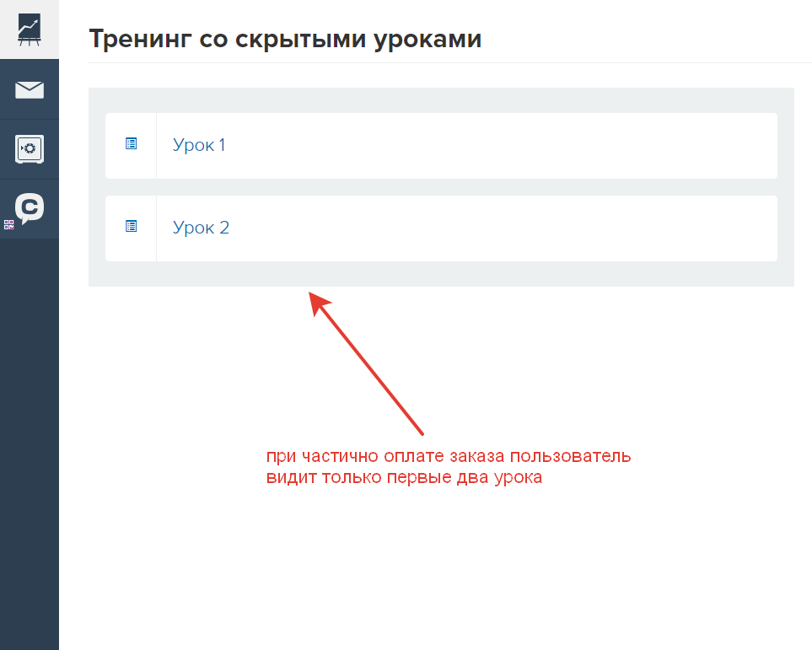Click the blank right side of Урок 1 row
Viewport: 812px width, 650px height.
tap(590, 145)
